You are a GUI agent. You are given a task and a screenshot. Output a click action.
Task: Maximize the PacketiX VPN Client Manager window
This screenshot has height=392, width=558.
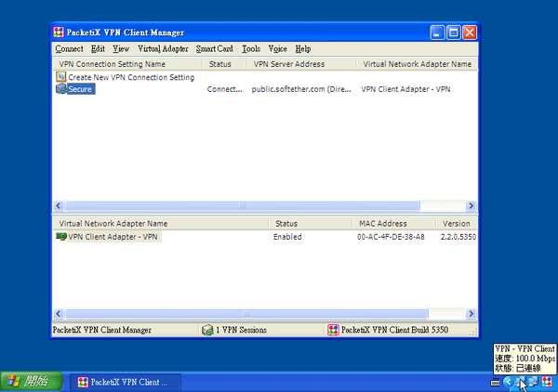tap(454, 33)
